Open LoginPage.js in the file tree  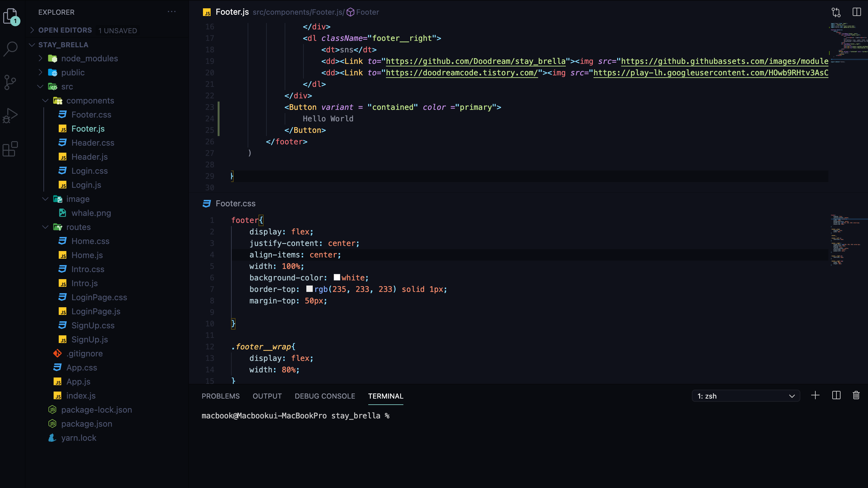coord(96,311)
